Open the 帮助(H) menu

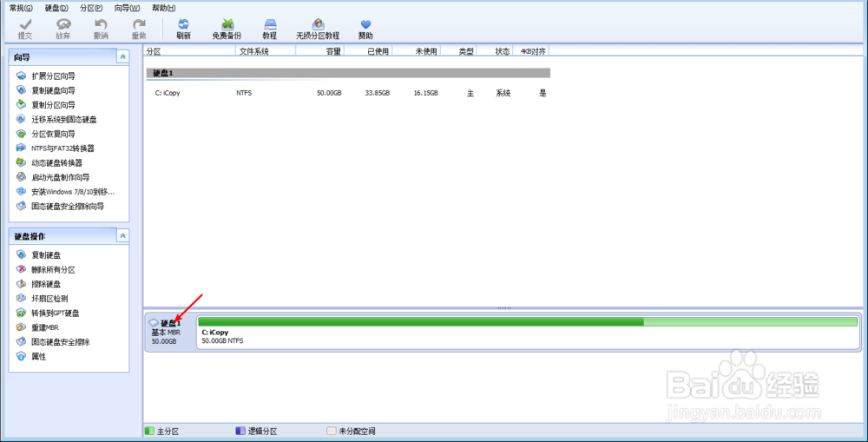tap(163, 8)
